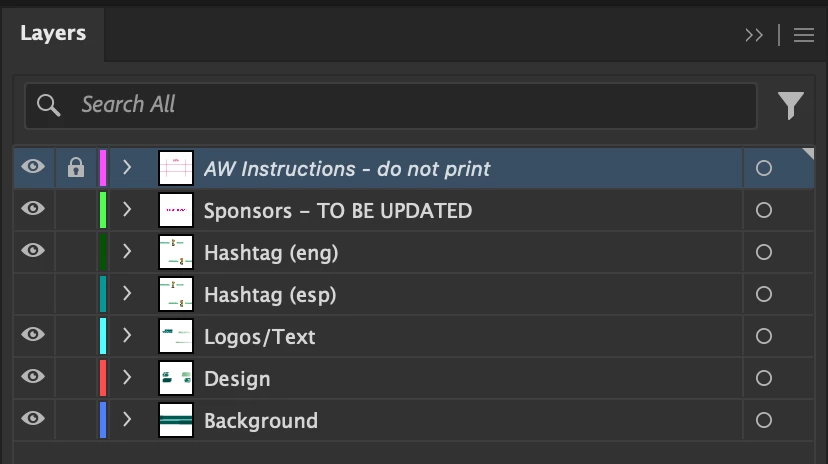Click the lock icon on AW Instructions layer

click(x=75, y=168)
